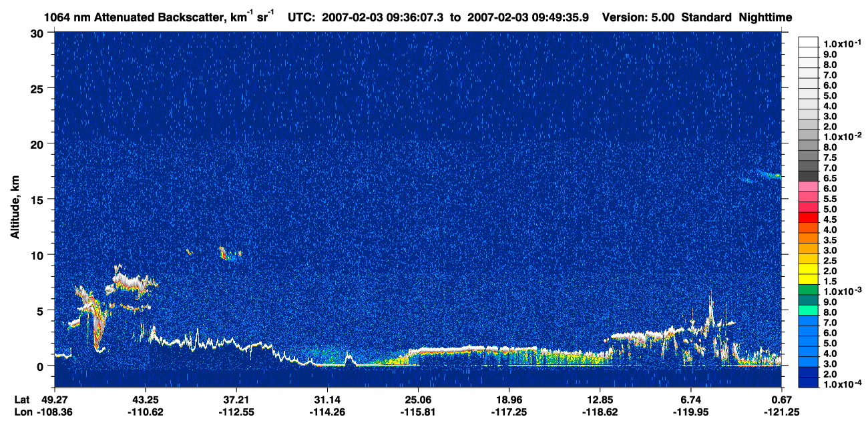
Task: Click the 'Nighttime' label in the title
Action: click(x=766, y=17)
